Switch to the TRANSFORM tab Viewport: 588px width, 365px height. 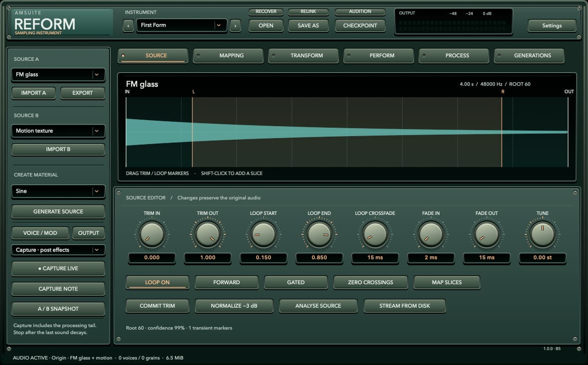(303, 55)
